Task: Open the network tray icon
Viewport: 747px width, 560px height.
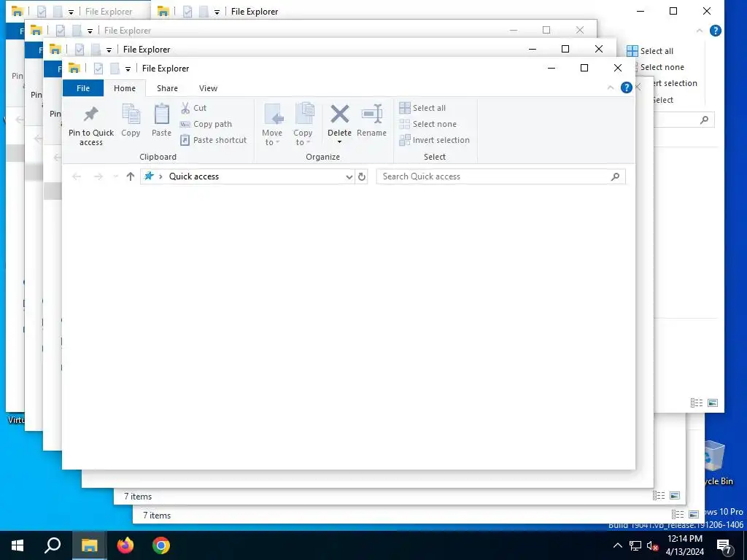Action: click(635, 545)
